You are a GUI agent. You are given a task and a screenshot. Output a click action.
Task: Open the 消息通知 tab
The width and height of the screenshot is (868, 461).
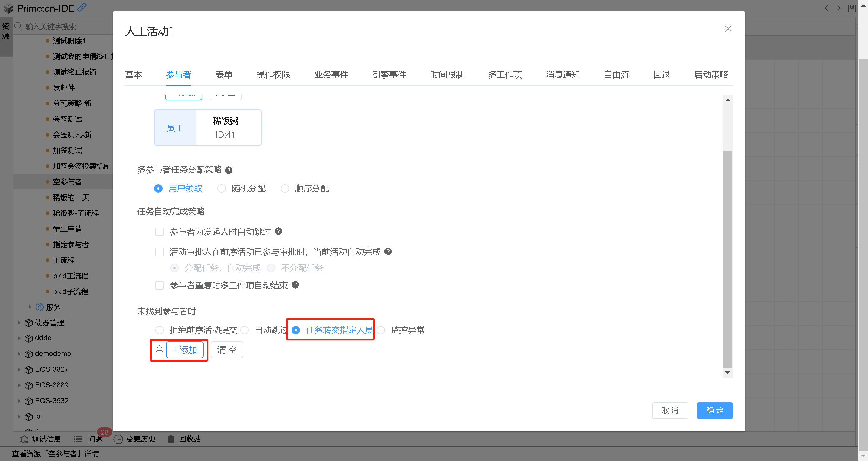(x=562, y=74)
